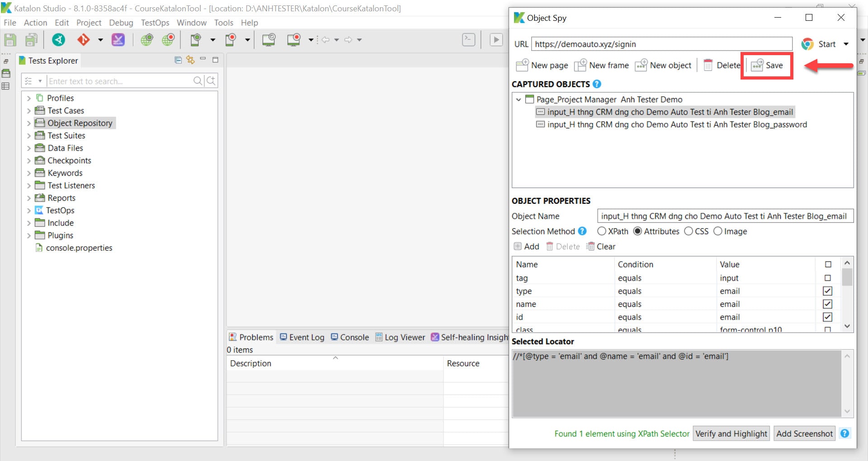
Task: Click Start to launch browser
Action: point(819,44)
